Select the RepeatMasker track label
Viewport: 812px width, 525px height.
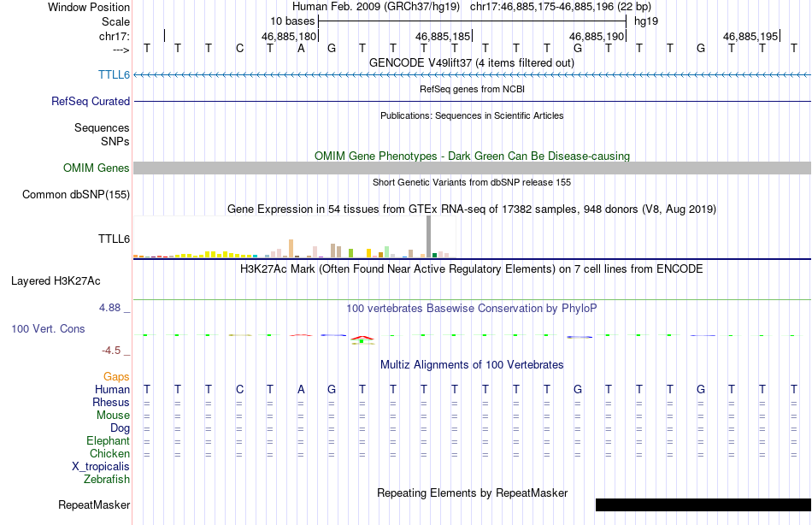tap(94, 504)
